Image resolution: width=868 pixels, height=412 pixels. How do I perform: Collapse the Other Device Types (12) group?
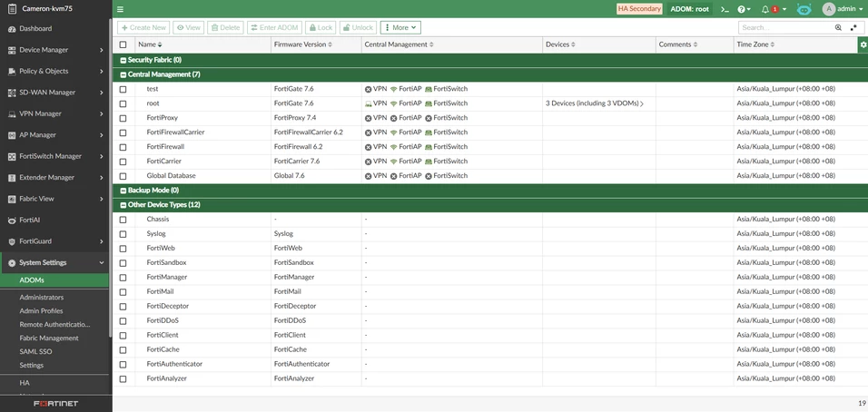coord(123,205)
